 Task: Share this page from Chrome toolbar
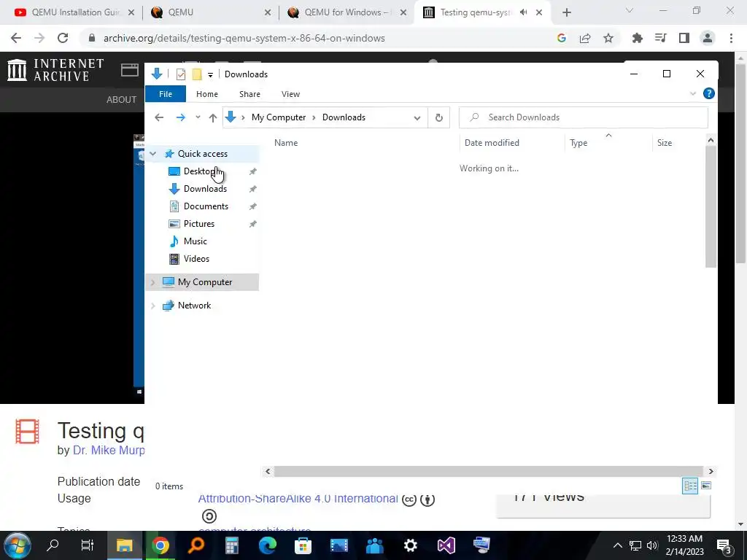[585, 38]
